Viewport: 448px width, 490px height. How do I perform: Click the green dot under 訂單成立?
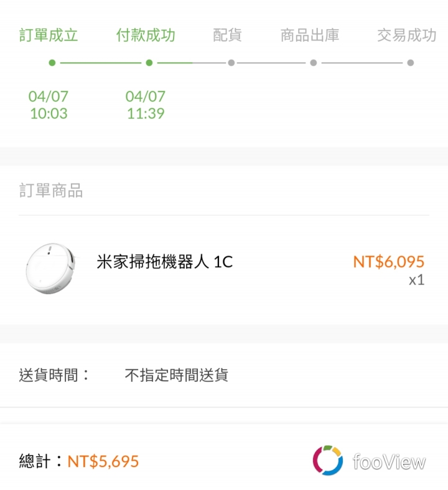52,63
